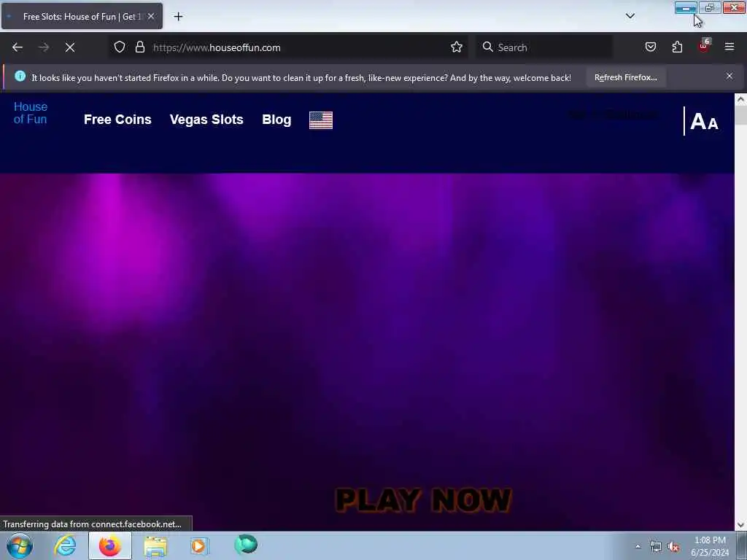Open Save to Pocket icon
This screenshot has width=747, height=560.
coord(650,47)
